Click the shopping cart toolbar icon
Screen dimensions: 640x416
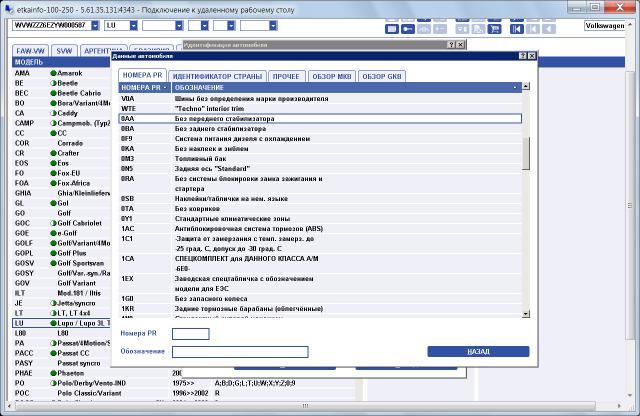(x=494, y=29)
